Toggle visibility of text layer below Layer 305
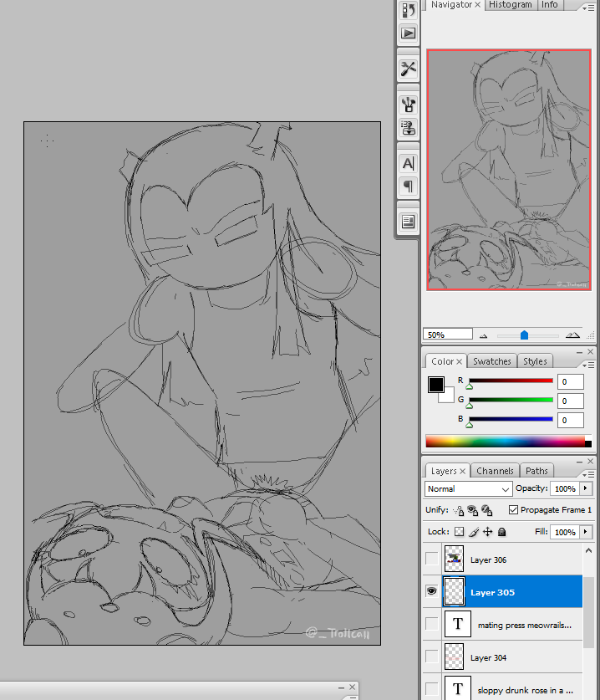600x700 pixels. pos(432,624)
